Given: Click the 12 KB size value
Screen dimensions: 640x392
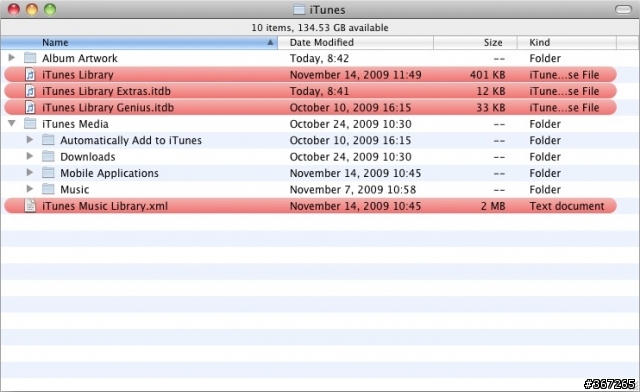Looking at the screenshot, I should pos(491,91).
